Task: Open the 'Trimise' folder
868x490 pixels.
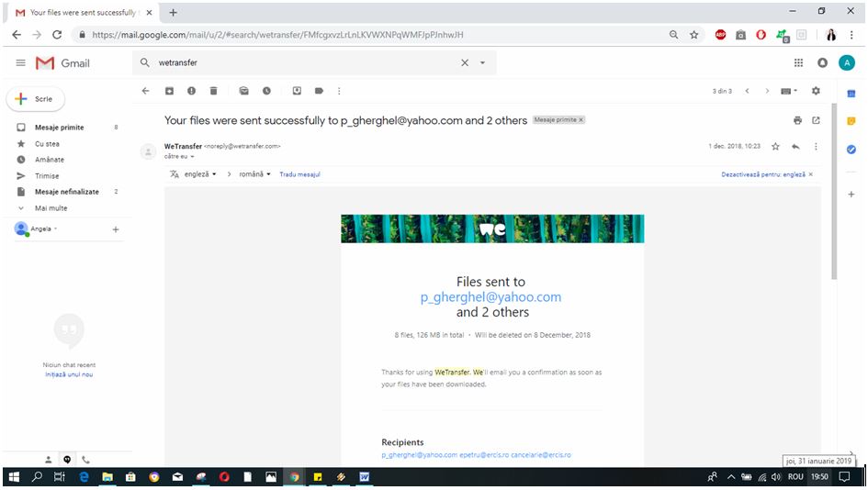Action: coord(47,176)
